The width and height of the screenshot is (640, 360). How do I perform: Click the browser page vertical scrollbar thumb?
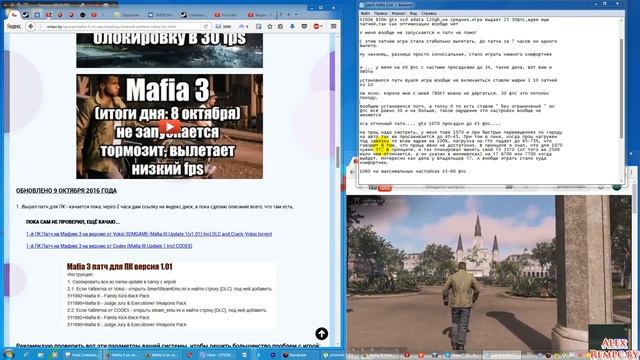(x=337, y=156)
